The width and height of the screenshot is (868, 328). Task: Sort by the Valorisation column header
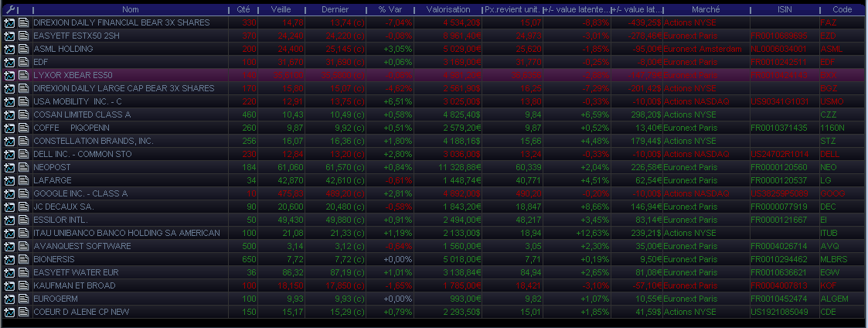[448, 10]
